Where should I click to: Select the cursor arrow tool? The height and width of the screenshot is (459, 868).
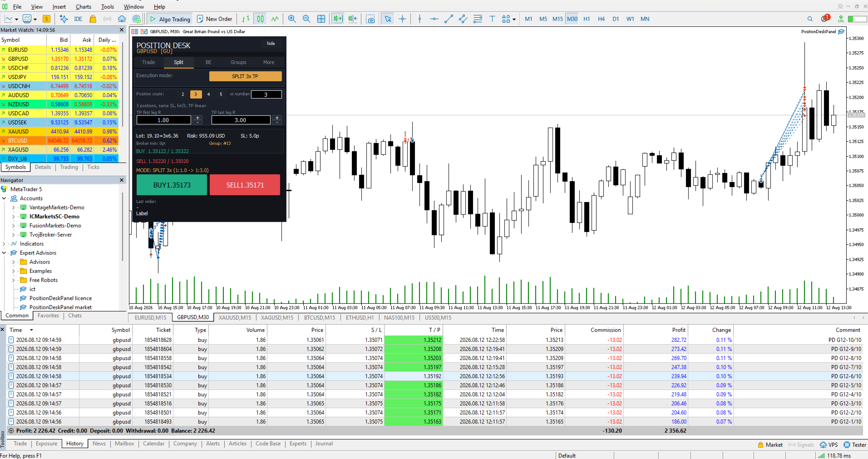tap(388, 19)
